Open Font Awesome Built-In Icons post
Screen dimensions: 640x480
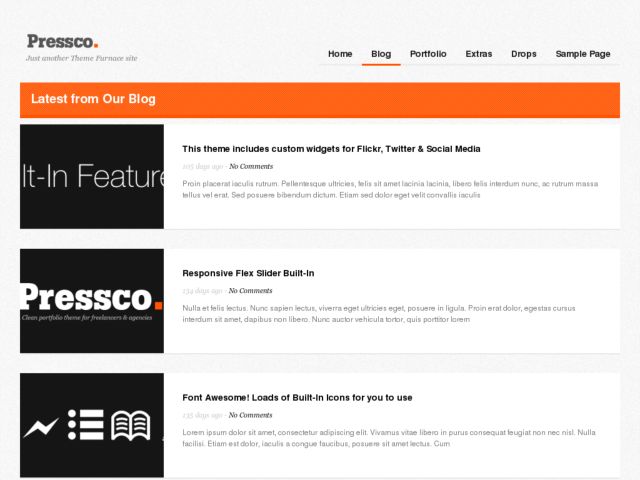(297, 398)
